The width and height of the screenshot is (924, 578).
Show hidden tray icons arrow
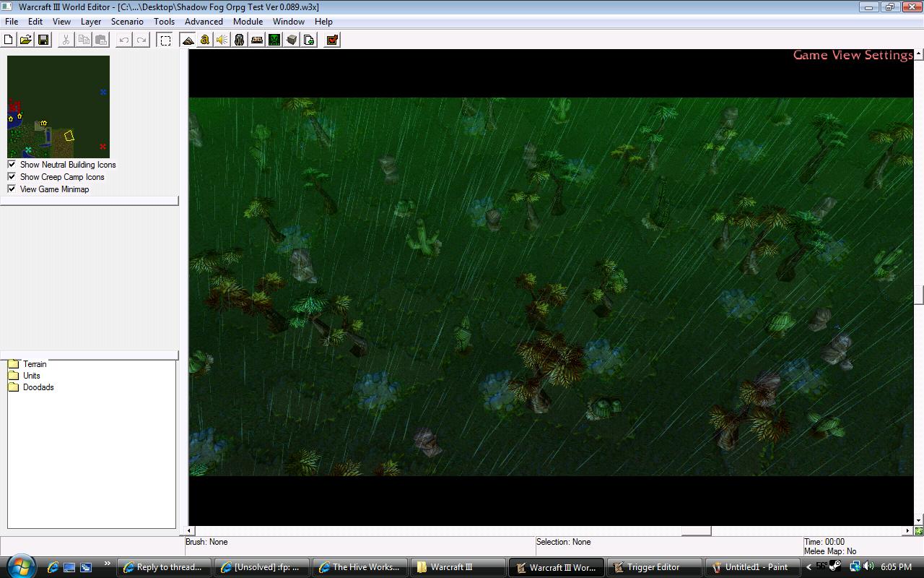click(808, 567)
